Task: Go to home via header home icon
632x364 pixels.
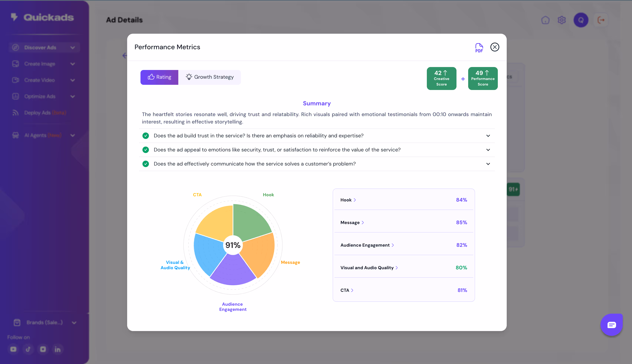Action: pyautogui.click(x=545, y=20)
